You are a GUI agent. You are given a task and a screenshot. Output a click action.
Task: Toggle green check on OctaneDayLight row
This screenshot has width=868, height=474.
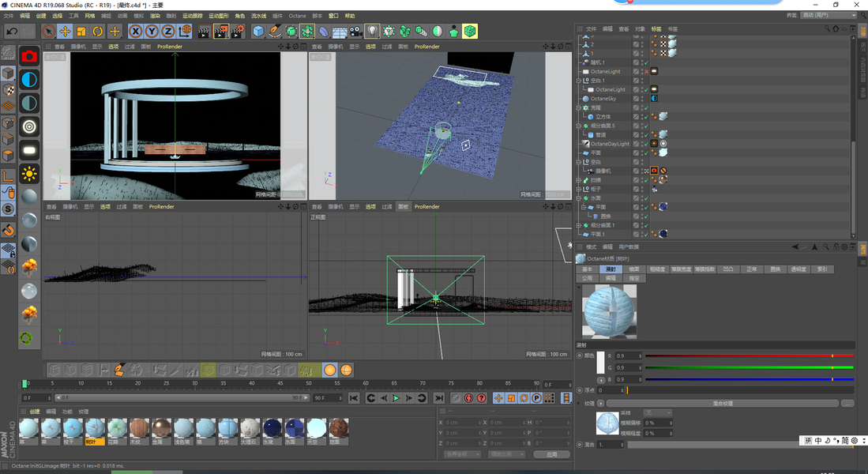point(646,144)
